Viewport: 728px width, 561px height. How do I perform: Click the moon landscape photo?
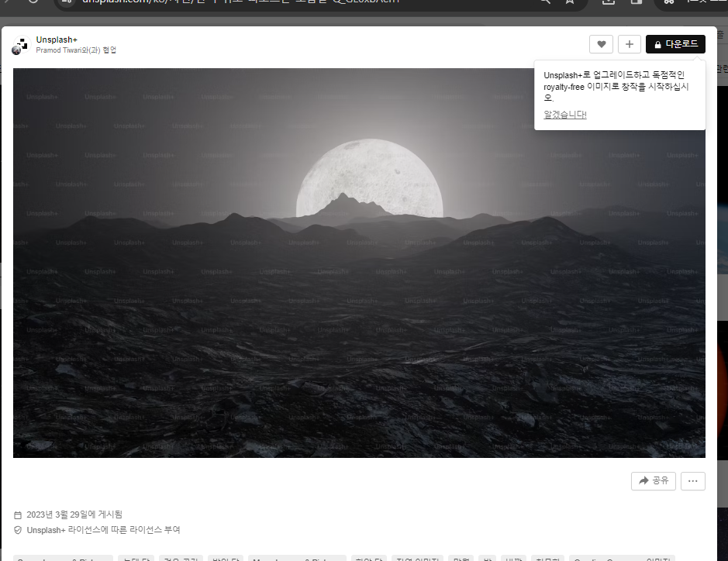pos(359,261)
